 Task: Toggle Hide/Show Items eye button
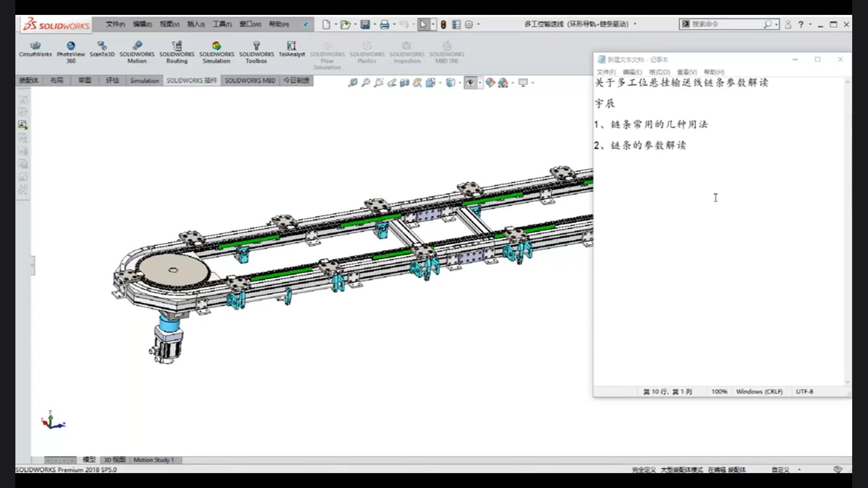click(x=470, y=83)
